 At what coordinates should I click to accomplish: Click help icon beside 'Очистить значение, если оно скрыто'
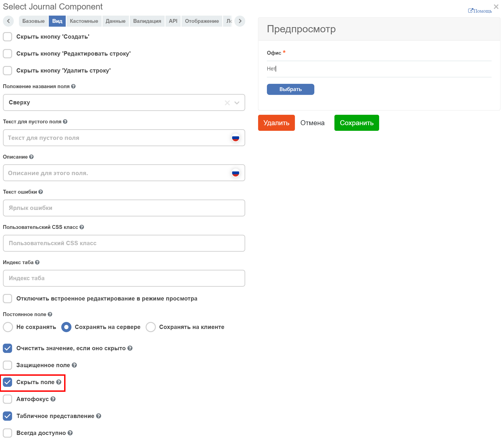[130, 348]
